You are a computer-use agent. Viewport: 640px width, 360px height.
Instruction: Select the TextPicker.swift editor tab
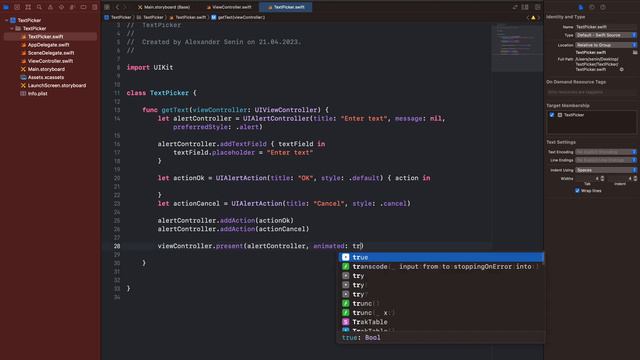point(286,7)
